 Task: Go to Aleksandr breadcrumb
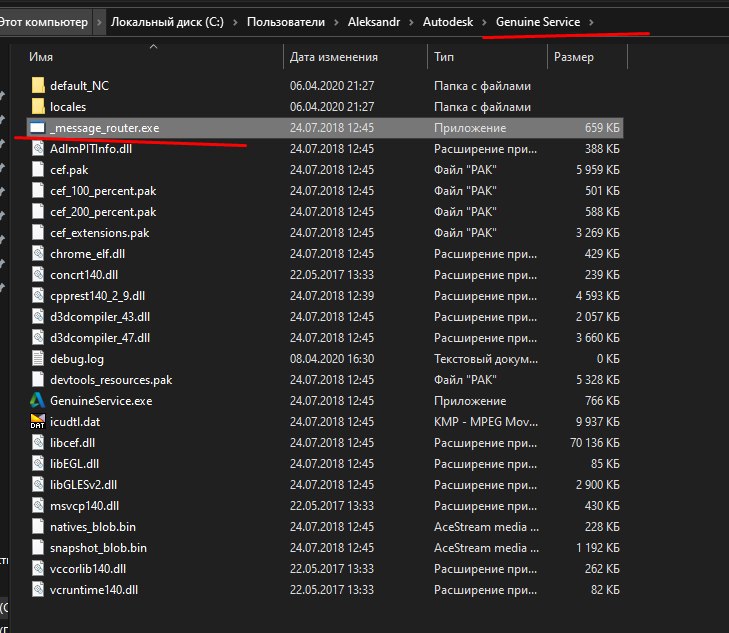pyautogui.click(x=374, y=22)
